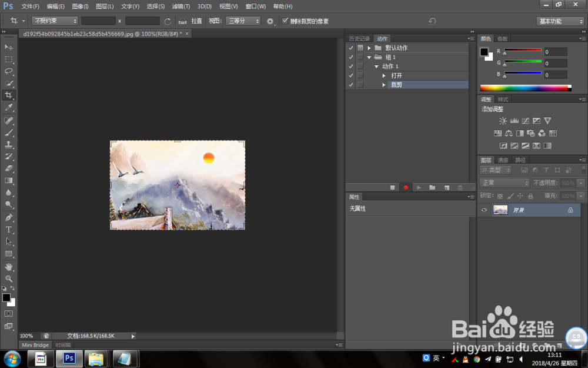Screen dimensions: 588x368
Task: Open the 三等分 overlay view dropdown
Action: point(243,21)
